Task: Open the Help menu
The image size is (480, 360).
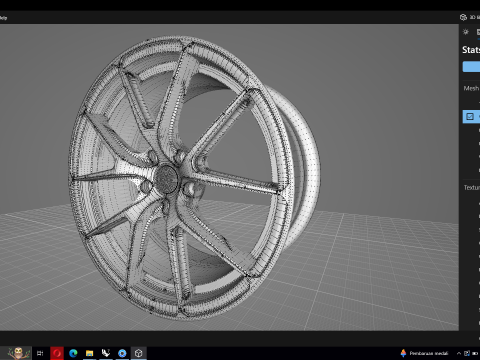Action: point(3,18)
